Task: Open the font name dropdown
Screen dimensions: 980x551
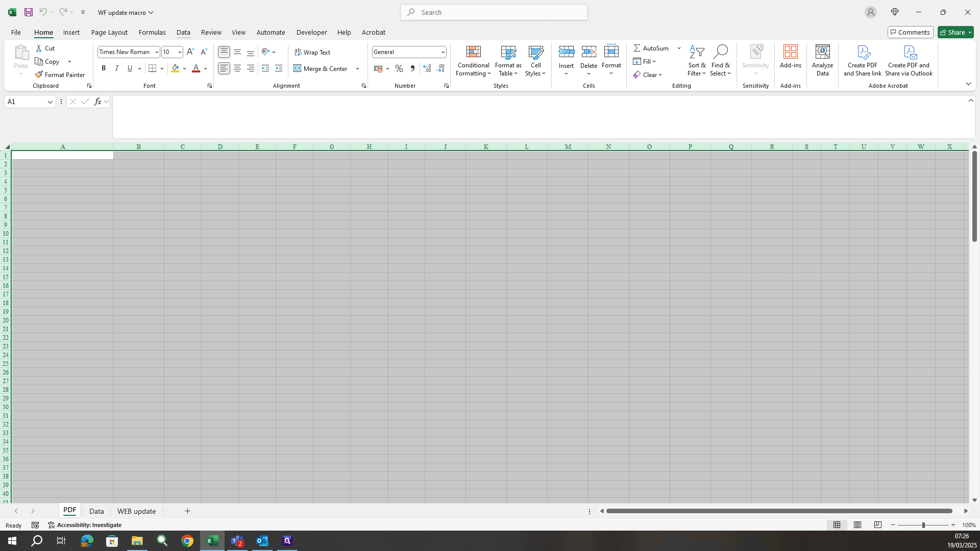Action: 157,52
